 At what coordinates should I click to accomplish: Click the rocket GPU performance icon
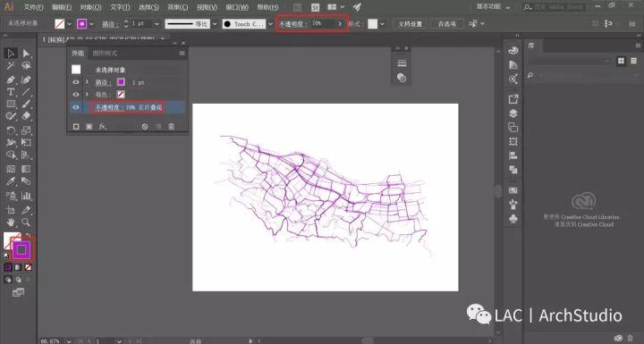click(357, 7)
